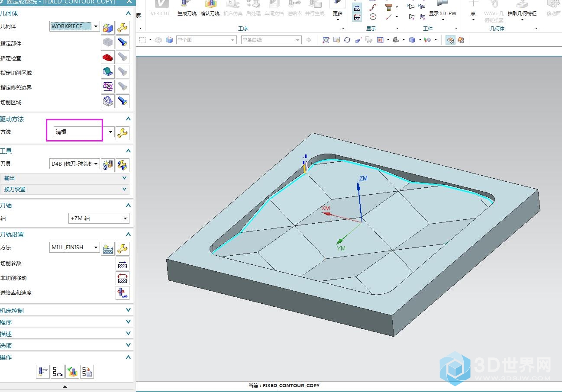562x392 pixels.
Task: Collapse the 工具 section
Action: (x=128, y=151)
